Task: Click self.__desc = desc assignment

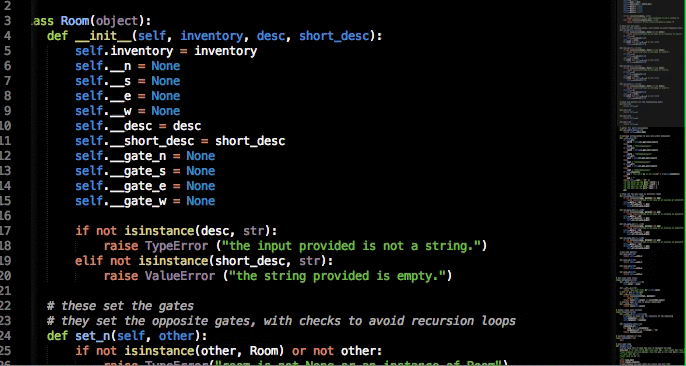Action: 138,126
